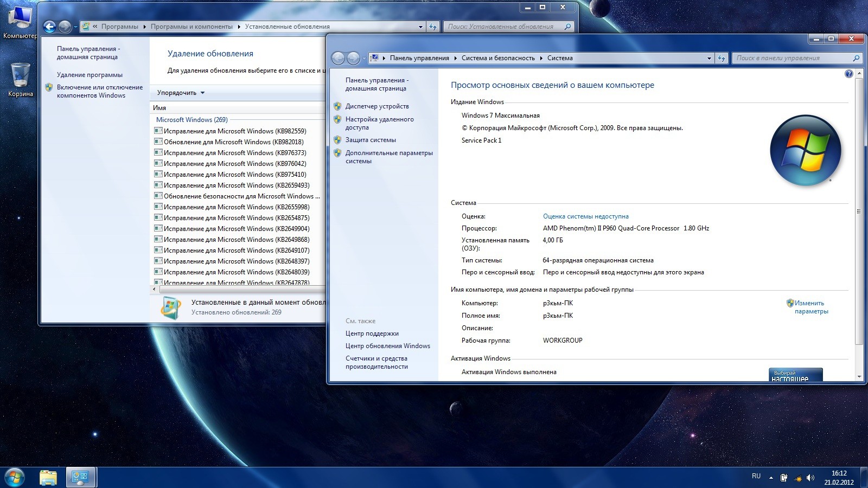868x488 pixels.
Task: Click search magnifier in Updates window
Action: pos(567,27)
